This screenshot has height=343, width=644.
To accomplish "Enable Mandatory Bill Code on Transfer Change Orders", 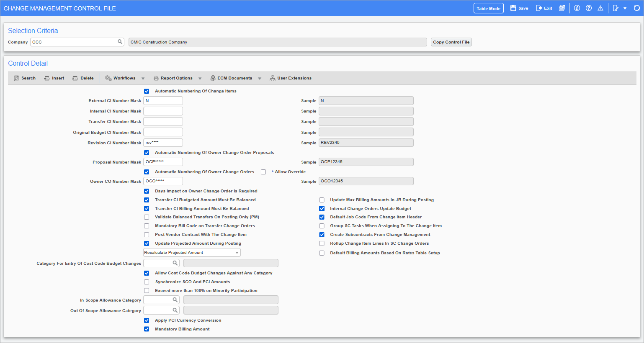I will pyautogui.click(x=147, y=226).
